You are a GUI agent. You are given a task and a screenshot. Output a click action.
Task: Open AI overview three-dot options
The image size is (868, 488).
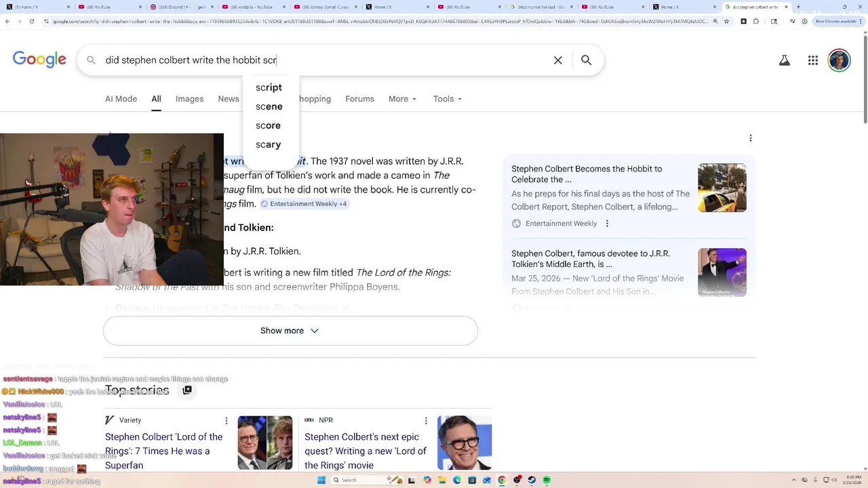(x=751, y=138)
